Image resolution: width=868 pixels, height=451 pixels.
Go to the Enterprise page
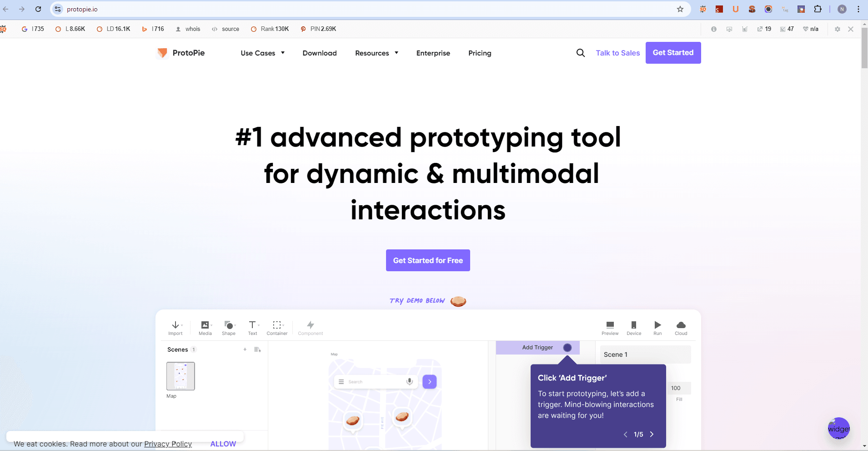pyautogui.click(x=433, y=53)
